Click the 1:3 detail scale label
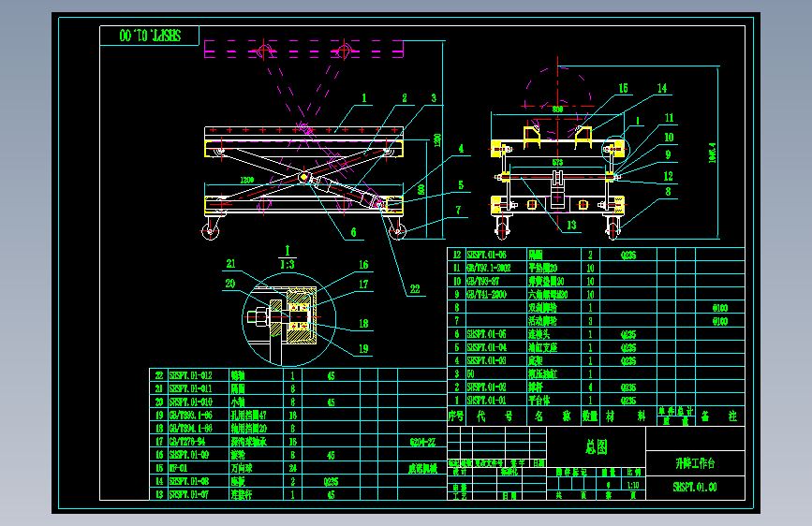The height and width of the screenshot is (526, 812). [288, 265]
